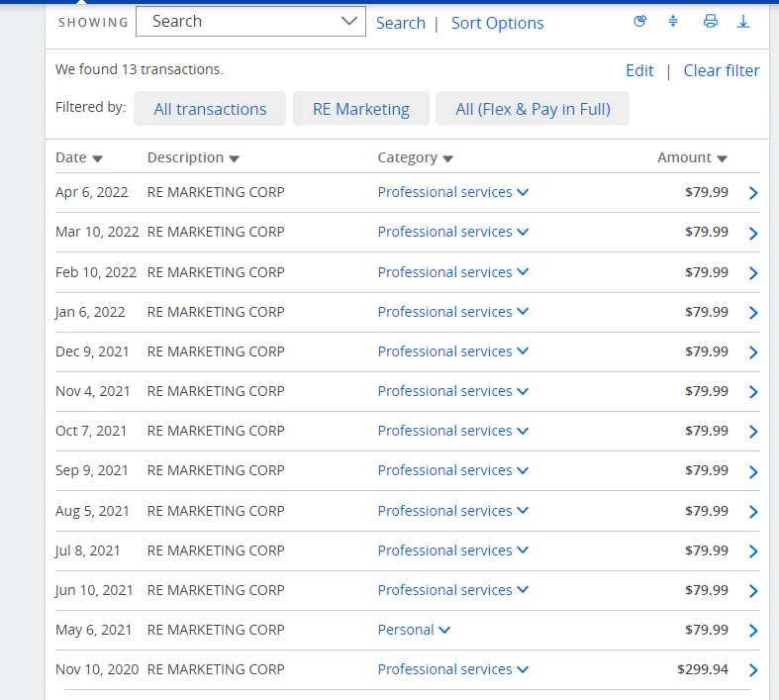Expand category dropdown for Mar 10, 2022
Image resolution: width=779 pixels, height=700 pixels.
tap(453, 232)
